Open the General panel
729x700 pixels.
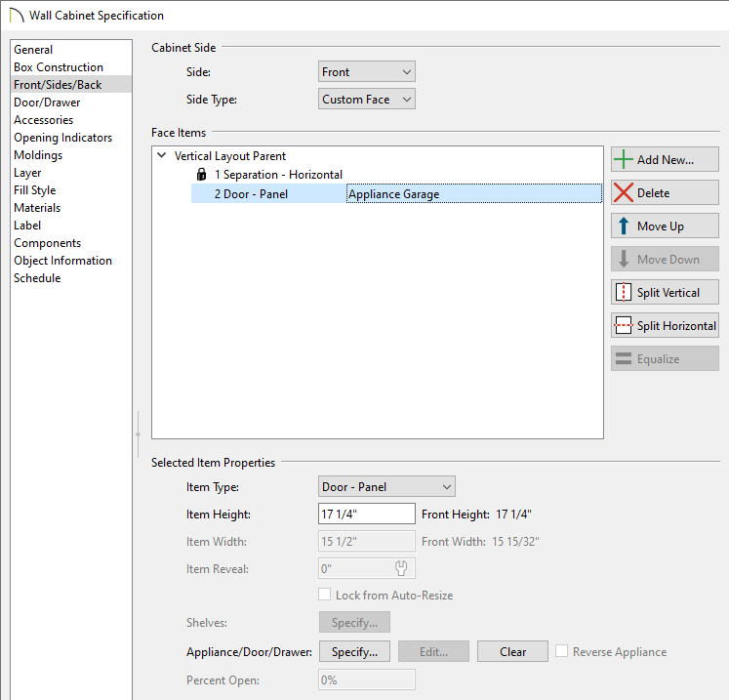point(71,49)
